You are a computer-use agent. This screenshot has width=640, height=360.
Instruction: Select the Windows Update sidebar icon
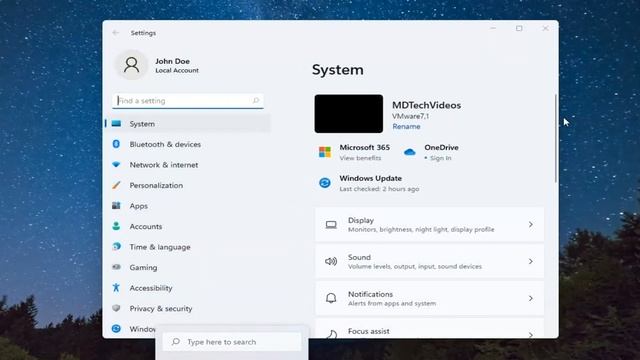(116, 329)
